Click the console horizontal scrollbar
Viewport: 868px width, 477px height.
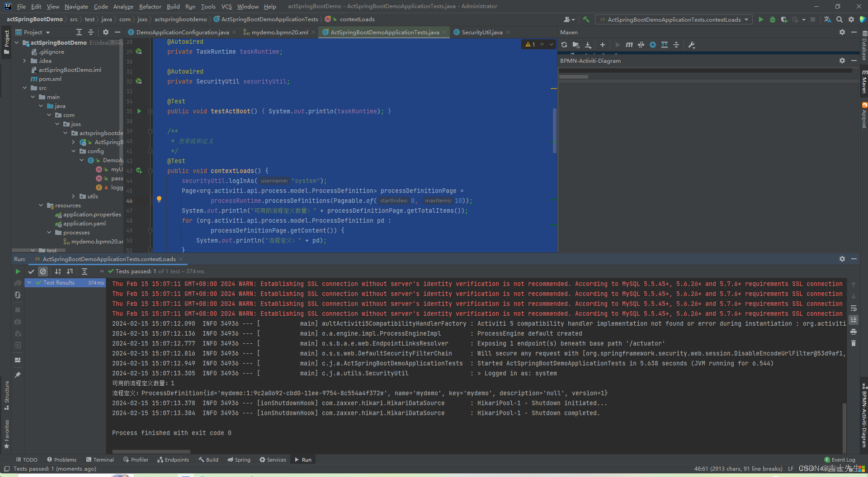tap(151, 451)
